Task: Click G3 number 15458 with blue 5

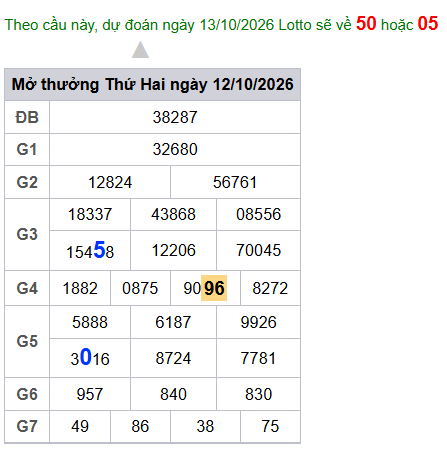Action: pyautogui.click(x=90, y=251)
